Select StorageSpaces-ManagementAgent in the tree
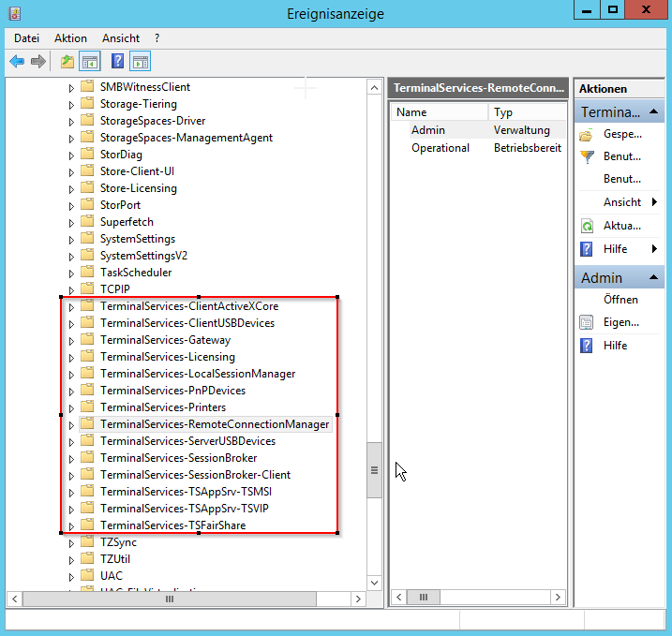The image size is (672, 636). pyautogui.click(x=187, y=138)
